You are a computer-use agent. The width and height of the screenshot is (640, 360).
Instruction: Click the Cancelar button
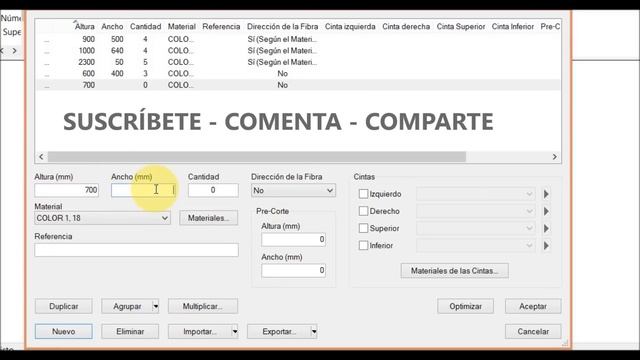point(533,331)
